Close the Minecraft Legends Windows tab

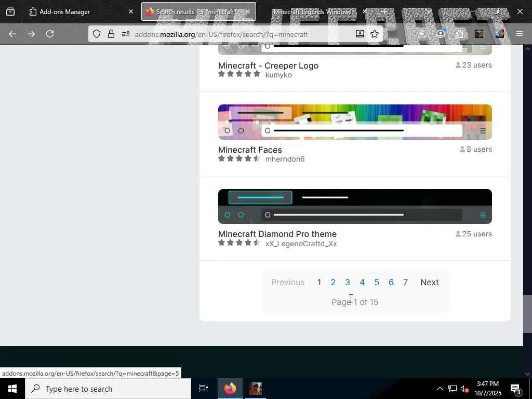coord(365,11)
